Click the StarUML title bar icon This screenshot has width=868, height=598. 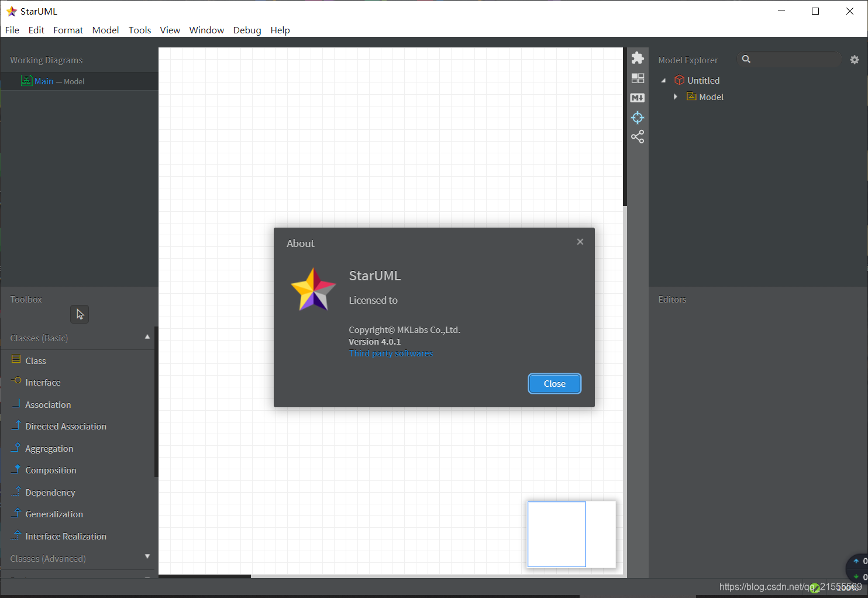[x=11, y=11]
